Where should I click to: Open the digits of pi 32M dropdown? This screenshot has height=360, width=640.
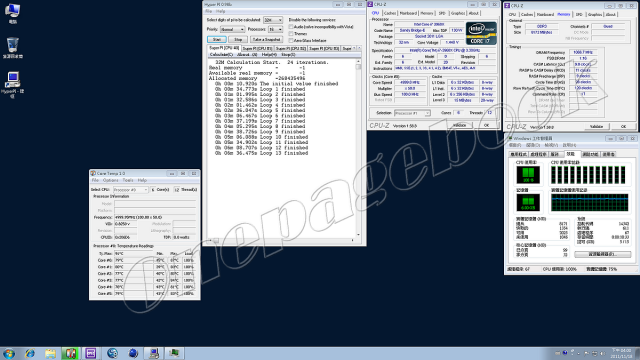click(273, 20)
